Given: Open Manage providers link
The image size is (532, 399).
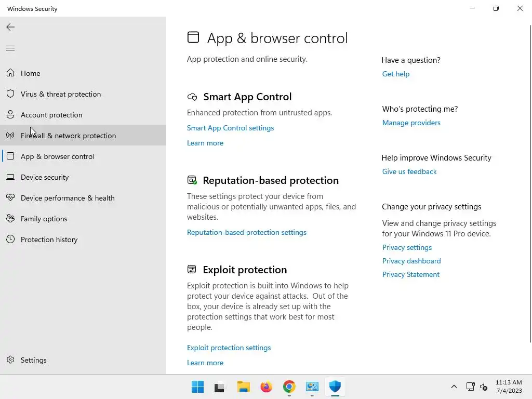Looking at the screenshot, I should pyautogui.click(x=411, y=123).
